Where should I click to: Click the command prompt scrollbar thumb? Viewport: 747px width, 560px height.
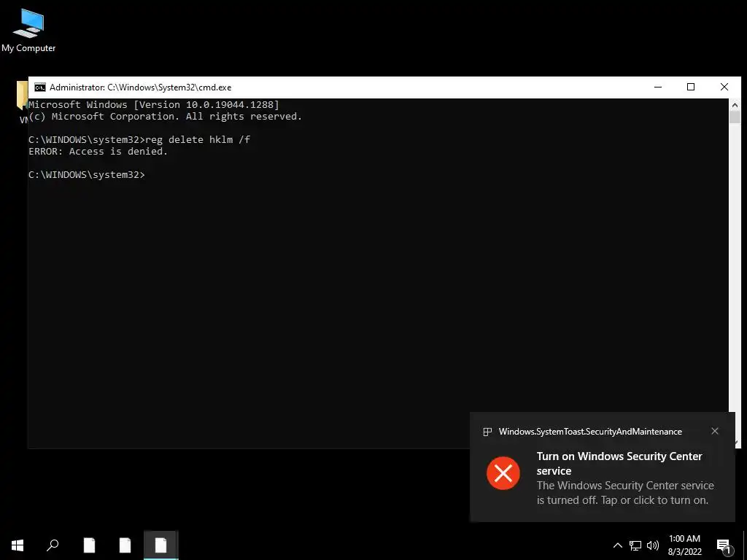pyautogui.click(x=734, y=117)
